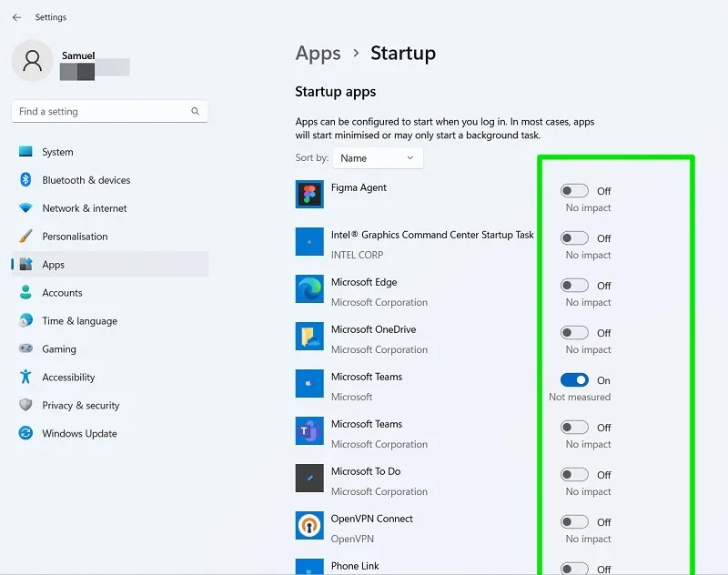Click the Intel Graphics Command Center icon
The width and height of the screenshot is (728, 575).
pyautogui.click(x=309, y=242)
